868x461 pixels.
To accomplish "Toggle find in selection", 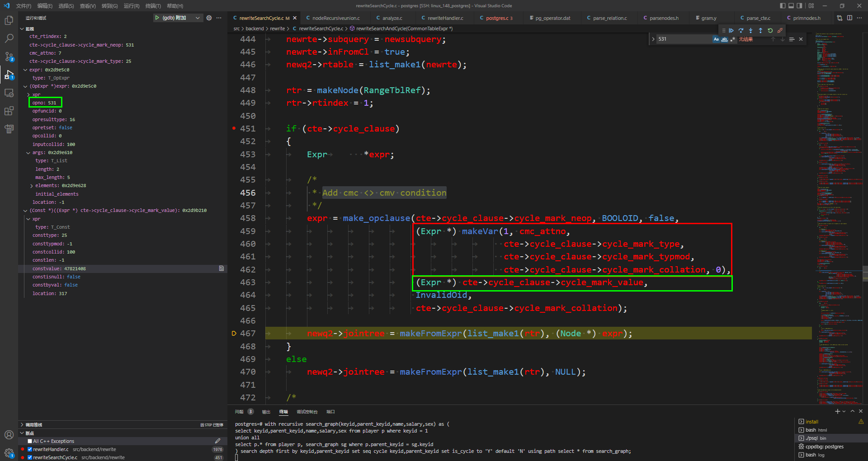I will tap(792, 39).
